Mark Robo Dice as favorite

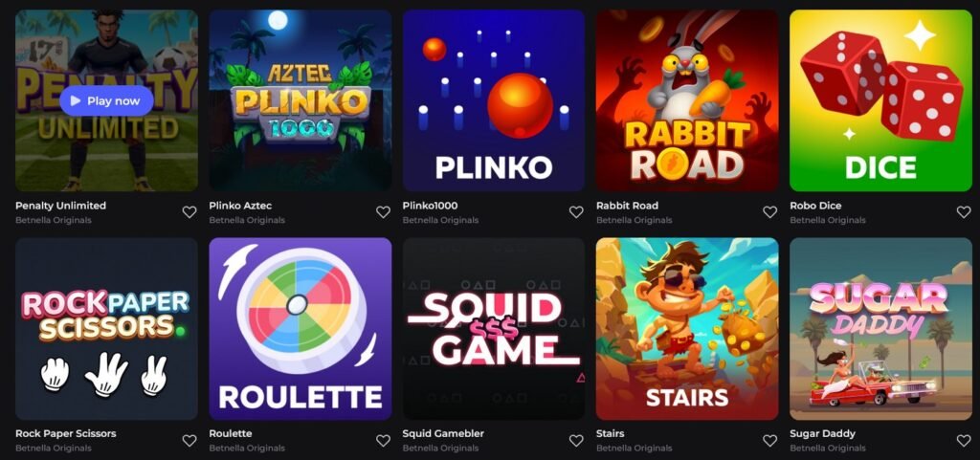pyautogui.click(x=964, y=212)
